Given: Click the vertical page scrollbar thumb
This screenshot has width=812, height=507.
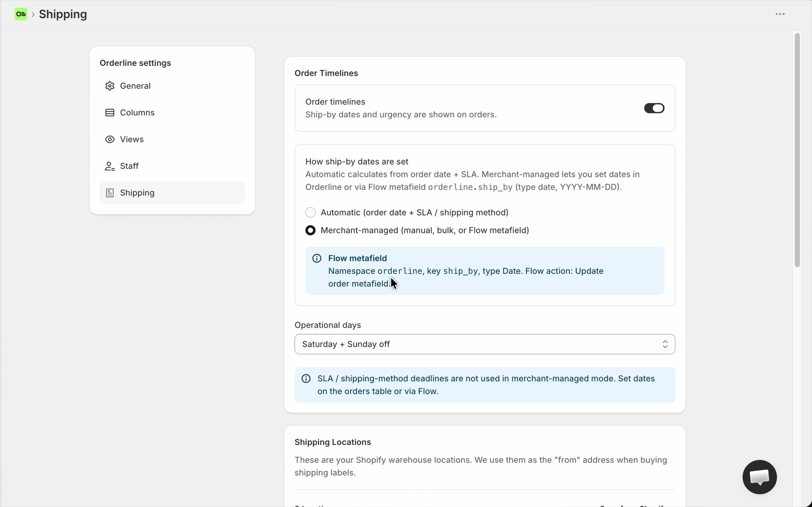Looking at the screenshot, I should point(797,150).
